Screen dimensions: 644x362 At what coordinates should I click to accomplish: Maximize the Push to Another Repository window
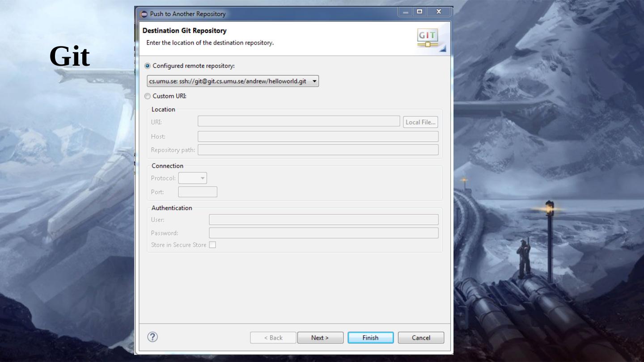pyautogui.click(x=420, y=12)
